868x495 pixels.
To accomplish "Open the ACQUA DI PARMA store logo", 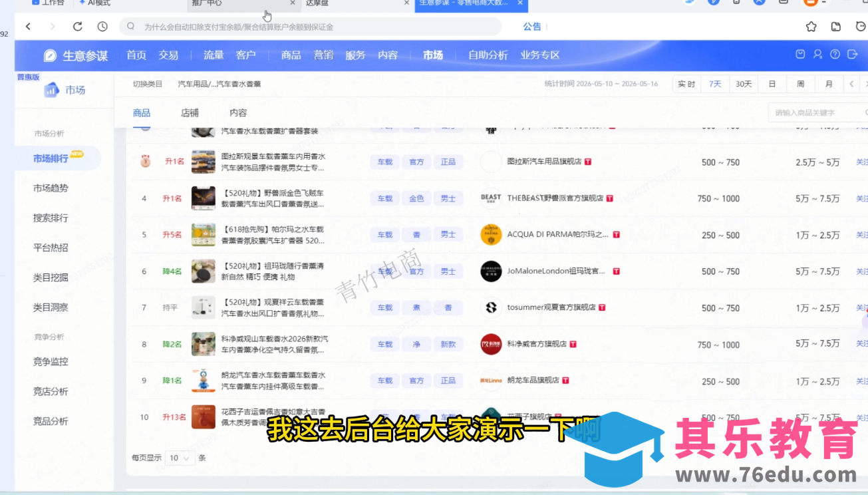I will [x=491, y=235].
